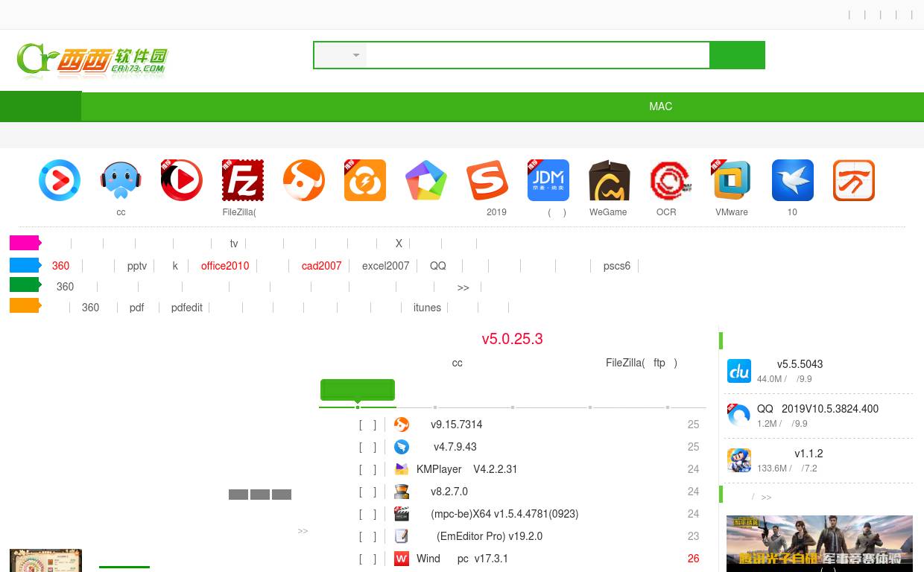Open the QQ 2019 sidebar icon
The image size is (924, 572).
pos(739,416)
